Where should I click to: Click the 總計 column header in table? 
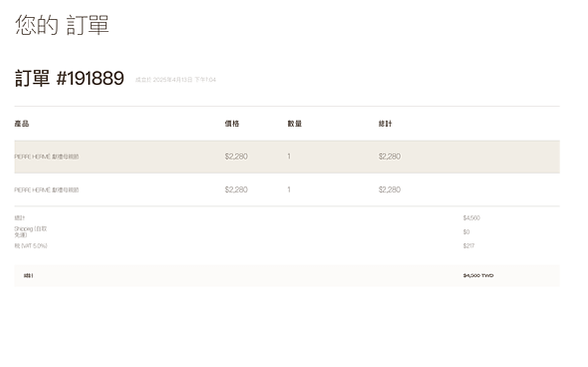[385, 123]
